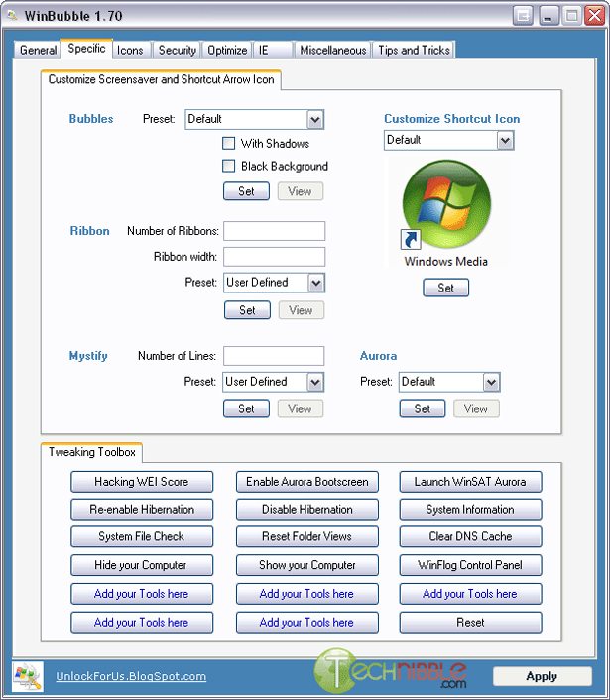Click the WinBubble logo icon at bottom left
610x700 pixels.
pos(26,676)
